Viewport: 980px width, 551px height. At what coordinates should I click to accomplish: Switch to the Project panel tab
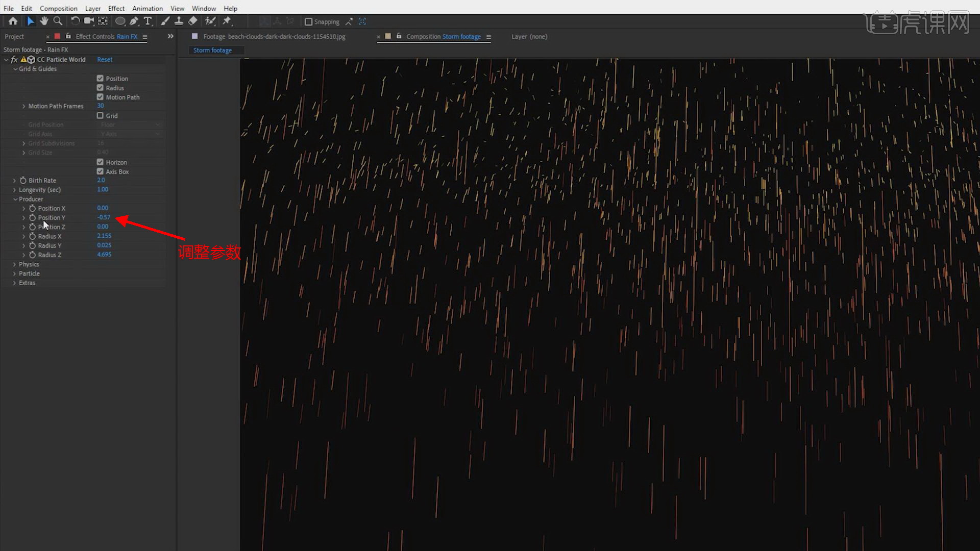(x=14, y=37)
